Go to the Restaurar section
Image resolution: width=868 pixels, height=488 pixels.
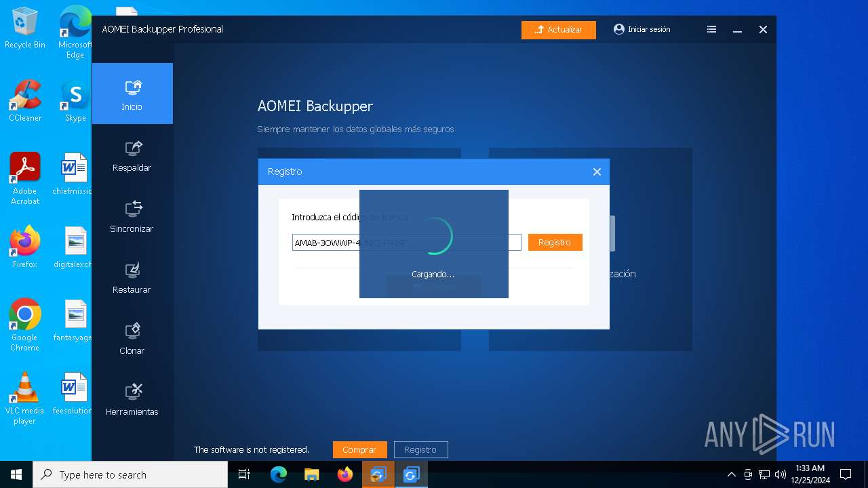[x=132, y=277]
